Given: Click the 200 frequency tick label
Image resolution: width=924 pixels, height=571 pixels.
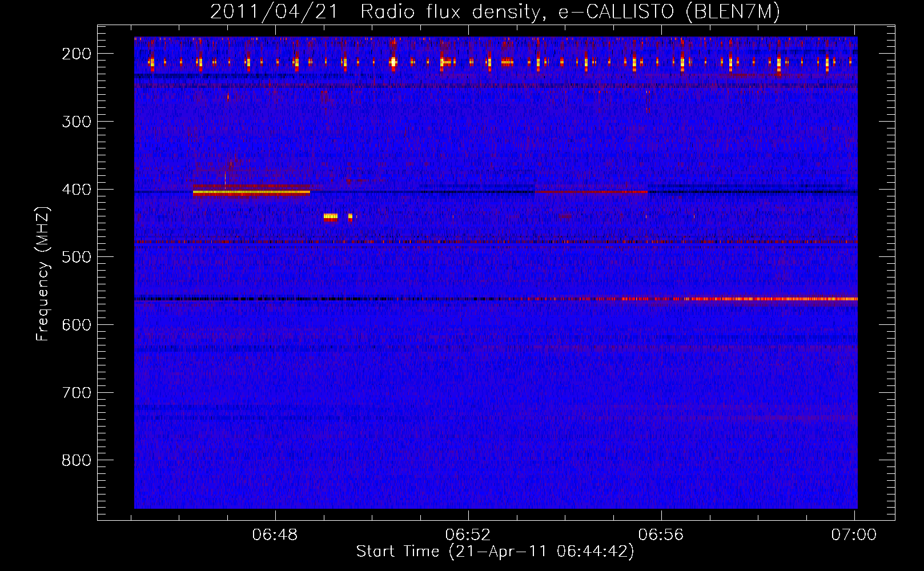Looking at the screenshot, I should click(77, 54).
